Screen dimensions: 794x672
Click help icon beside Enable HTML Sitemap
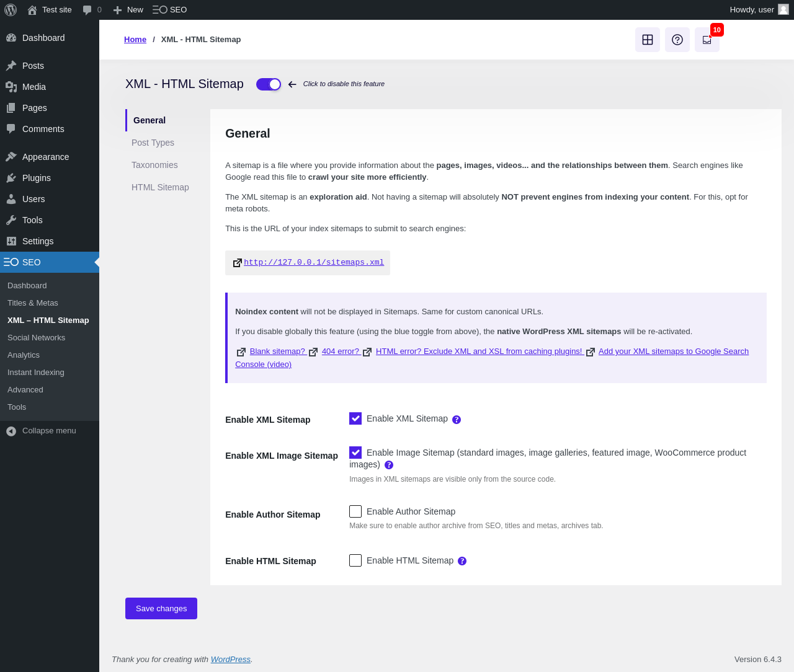pos(462,561)
